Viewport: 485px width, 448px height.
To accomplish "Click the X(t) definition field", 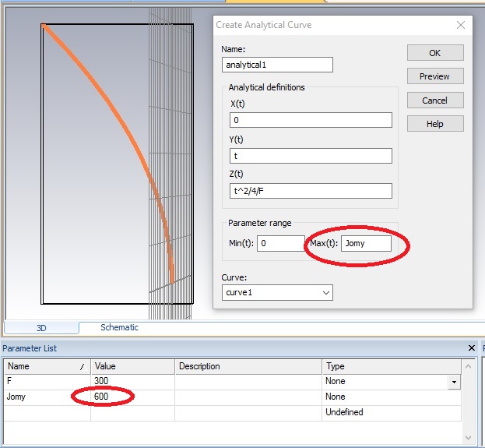I will [x=311, y=120].
